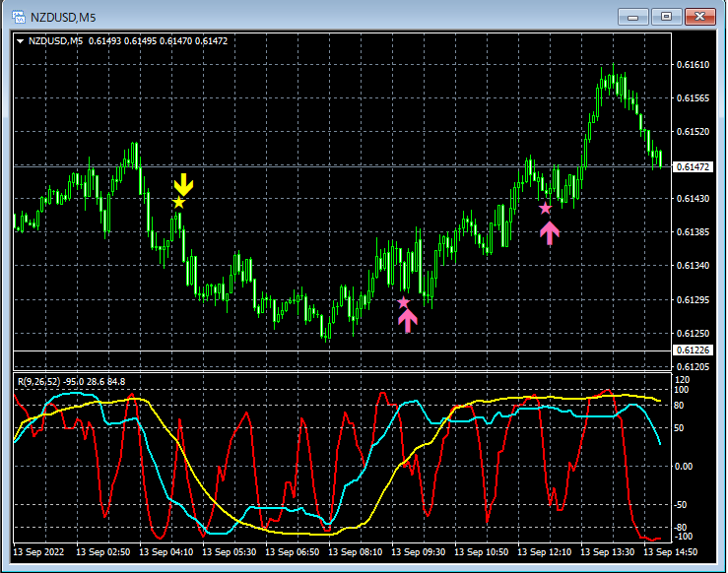Click the indicator scale value 0.00
The image size is (728, 573).
tap(683, 466)
